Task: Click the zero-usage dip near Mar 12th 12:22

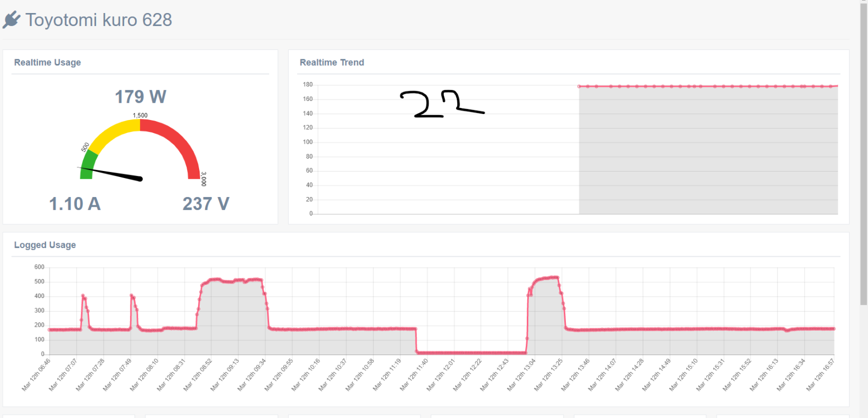Action: 471,353
